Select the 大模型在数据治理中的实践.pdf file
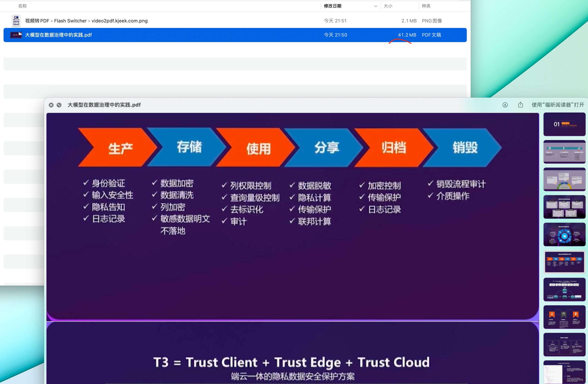The height and width of the screenshot is (384, 588). (59, 35)
